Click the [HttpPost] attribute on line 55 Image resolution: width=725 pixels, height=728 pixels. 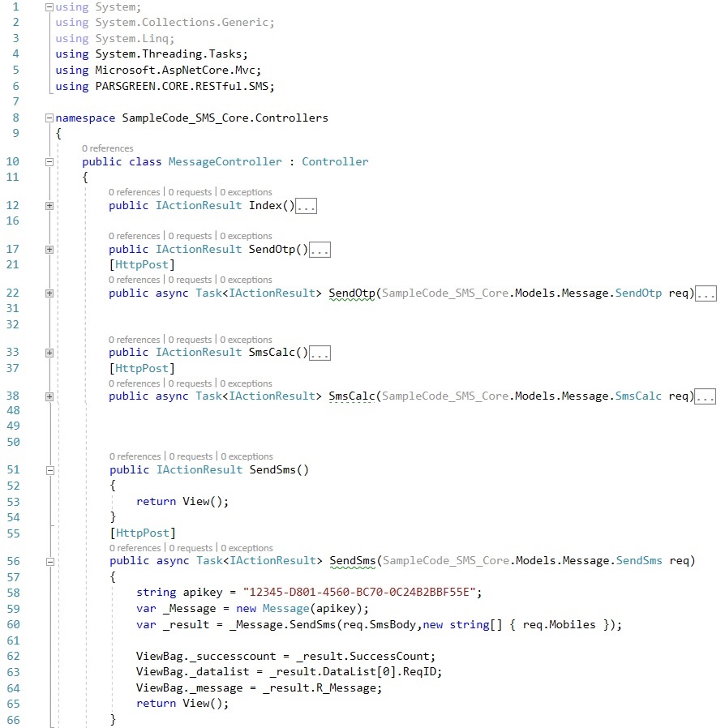(143, 533)
